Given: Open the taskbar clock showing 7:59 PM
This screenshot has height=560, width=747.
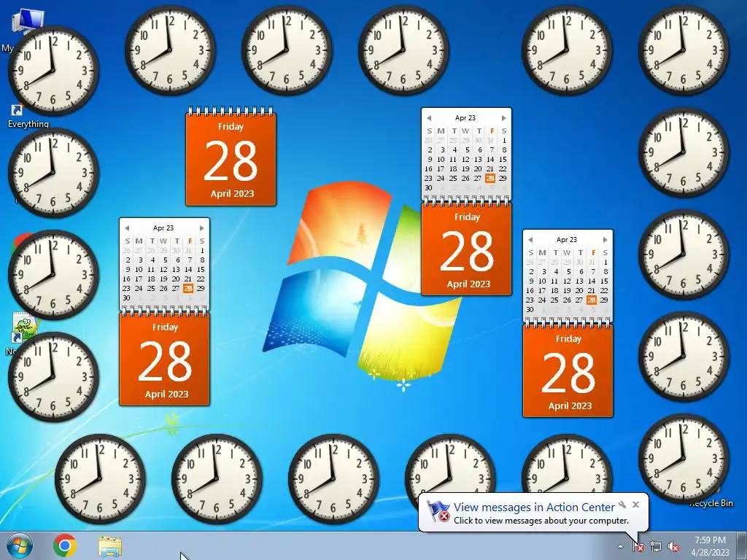Looking at the screenshot, I should click(x=710, y=546).
